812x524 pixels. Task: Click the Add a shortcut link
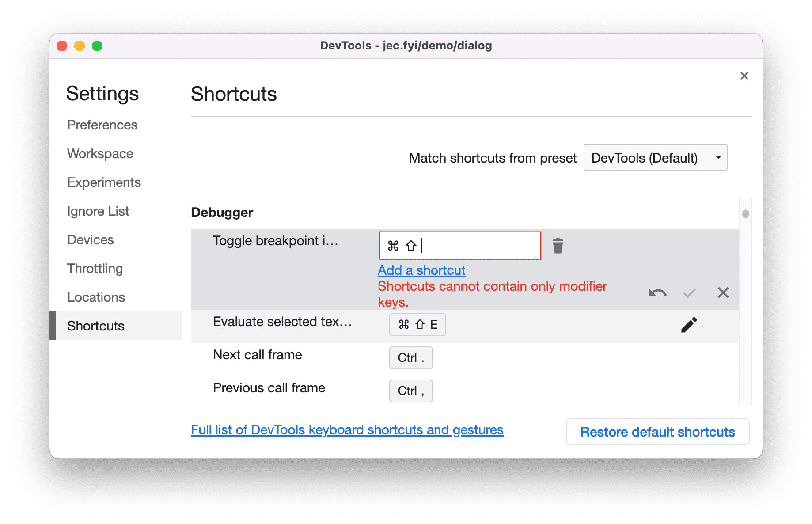421,270
